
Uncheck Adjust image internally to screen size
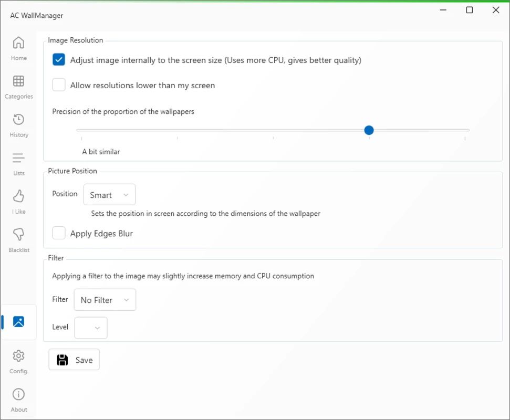[59, 60]
